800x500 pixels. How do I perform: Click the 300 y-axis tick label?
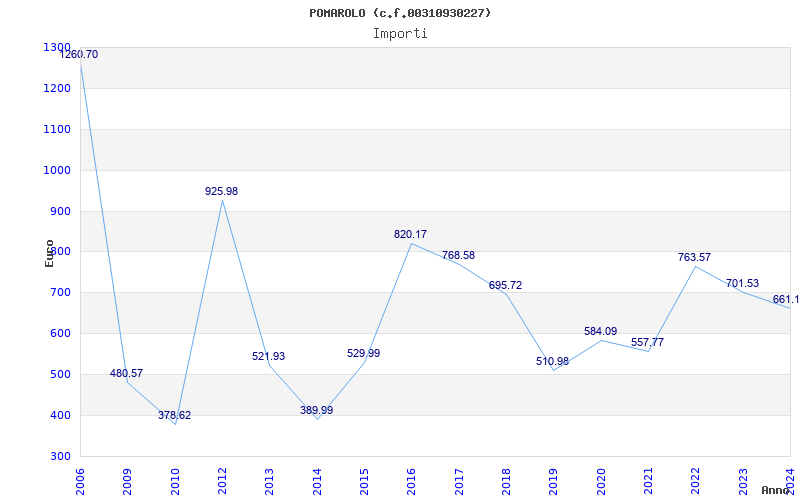[60, 457]
